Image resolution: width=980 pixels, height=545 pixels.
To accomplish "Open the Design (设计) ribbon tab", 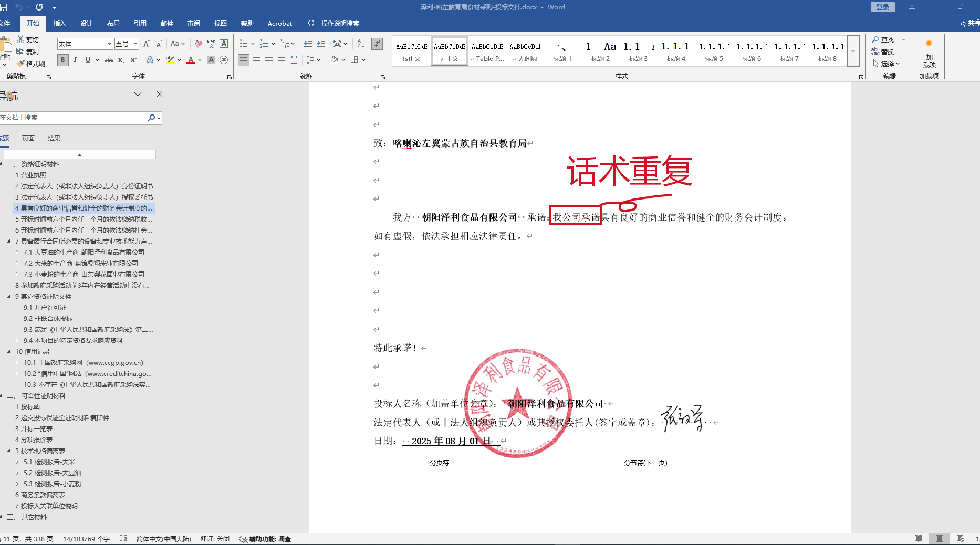I will pyautogui.click(x=86, y=24).
